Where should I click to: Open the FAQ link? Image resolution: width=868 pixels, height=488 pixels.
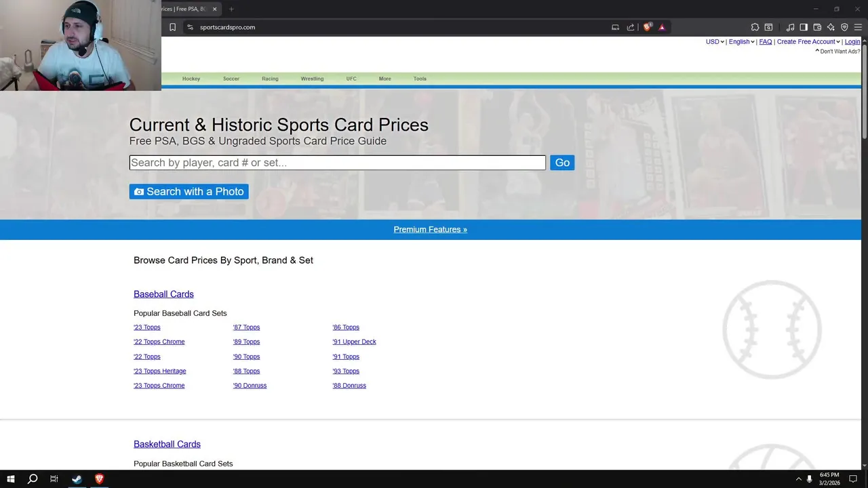click(766, 42)
